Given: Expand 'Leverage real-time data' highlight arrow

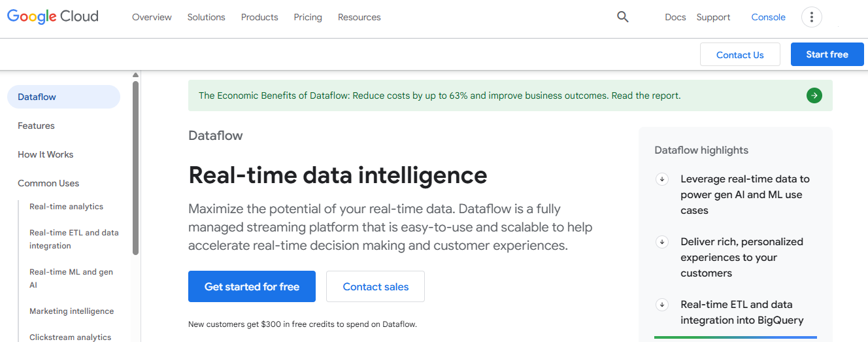Looking at the screenshot, I should tap(661, 179).
